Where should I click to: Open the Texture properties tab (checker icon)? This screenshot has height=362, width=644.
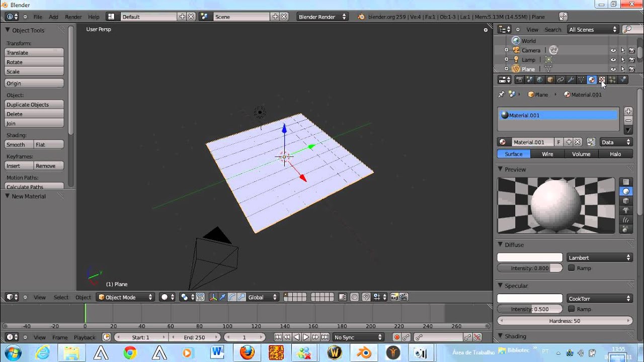click(x=602, y=79)
